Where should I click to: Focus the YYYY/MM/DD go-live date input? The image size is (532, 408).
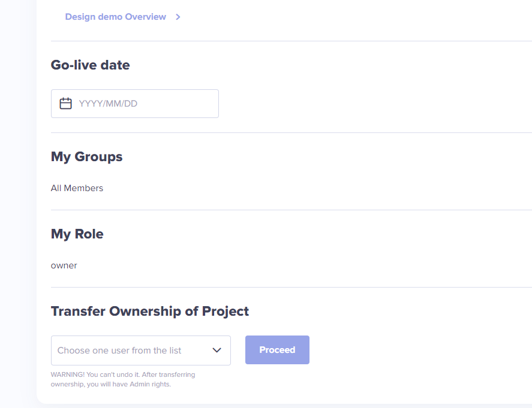point(135,104)
